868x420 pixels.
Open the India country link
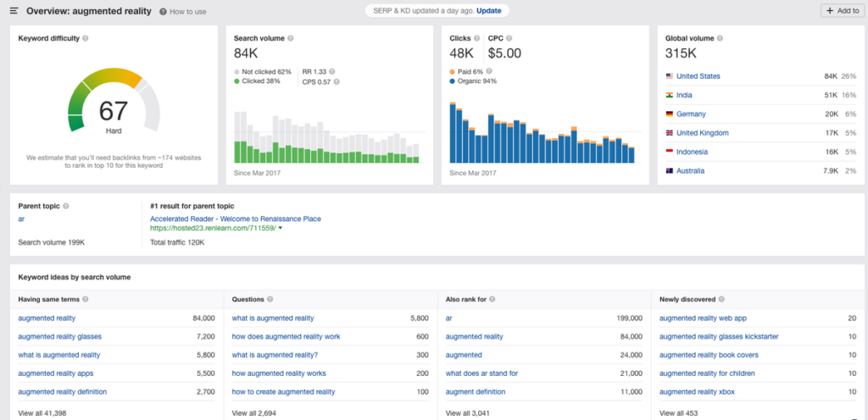tap(684, 95)
